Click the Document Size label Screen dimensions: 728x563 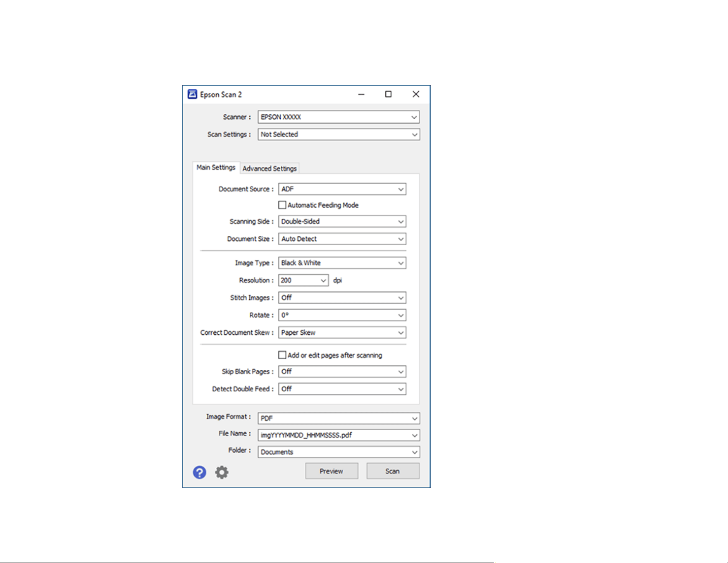(x=250, y=239)
